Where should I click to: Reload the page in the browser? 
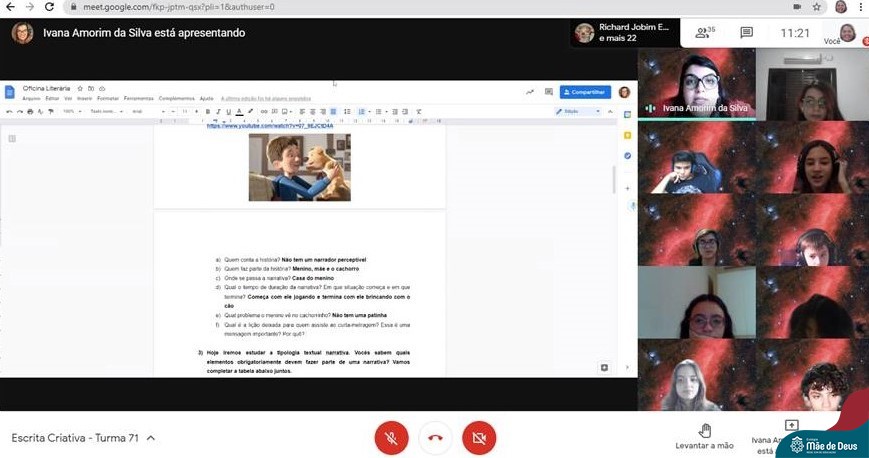[51, 7]
